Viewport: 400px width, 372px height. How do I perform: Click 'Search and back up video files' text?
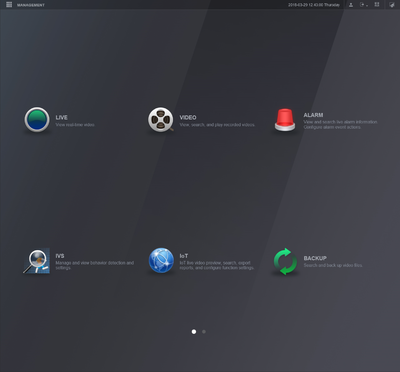[x=333, y=265]
